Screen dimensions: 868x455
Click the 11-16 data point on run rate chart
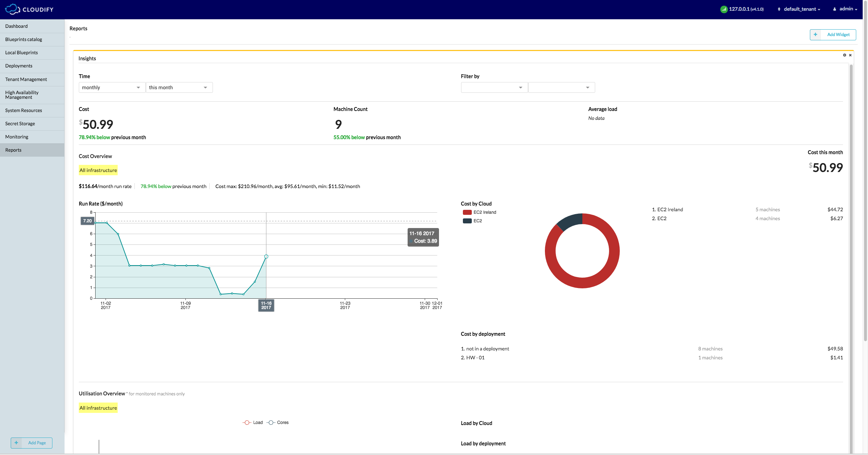coord(266,257)
